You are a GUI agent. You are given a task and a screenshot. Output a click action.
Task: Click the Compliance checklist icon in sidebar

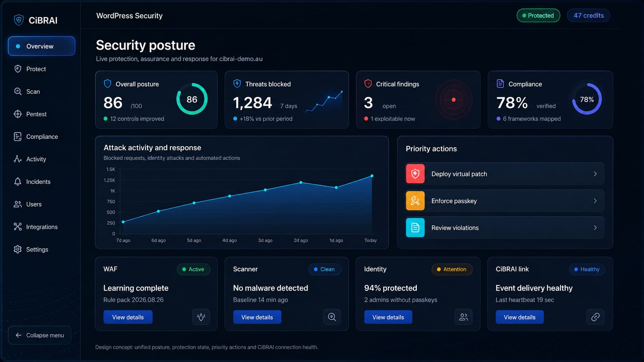(18, 137)
